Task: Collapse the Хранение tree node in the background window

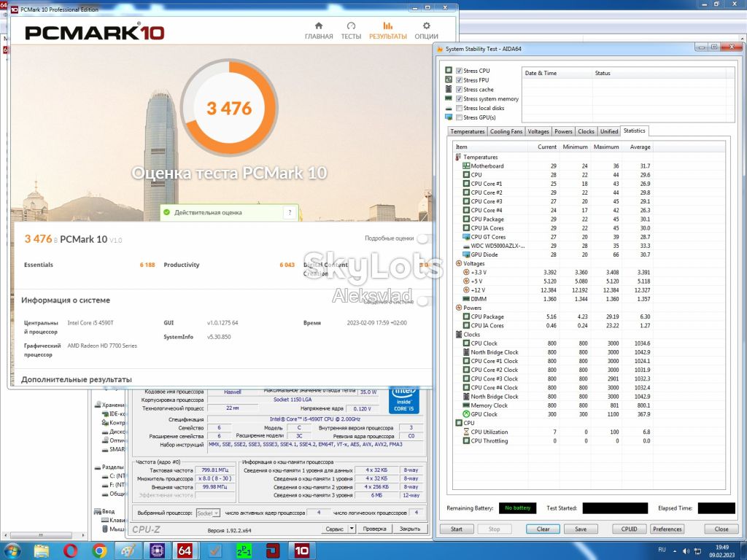Action: tap(98, 405)
